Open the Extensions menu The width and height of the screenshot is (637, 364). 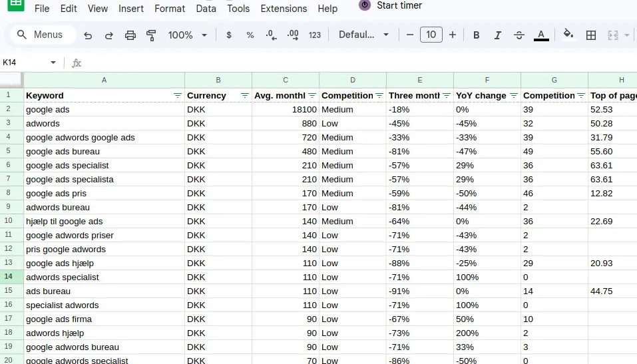coord(284,9)
